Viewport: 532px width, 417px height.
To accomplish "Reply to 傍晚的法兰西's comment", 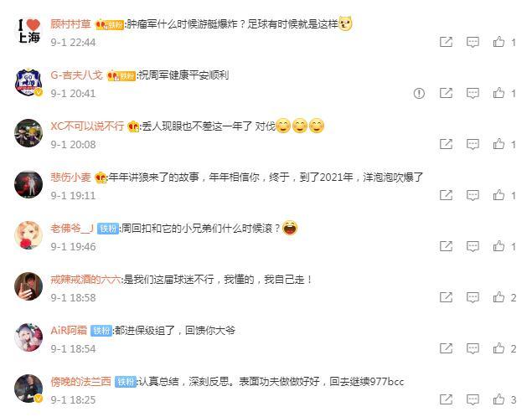I will click(473, 399).
